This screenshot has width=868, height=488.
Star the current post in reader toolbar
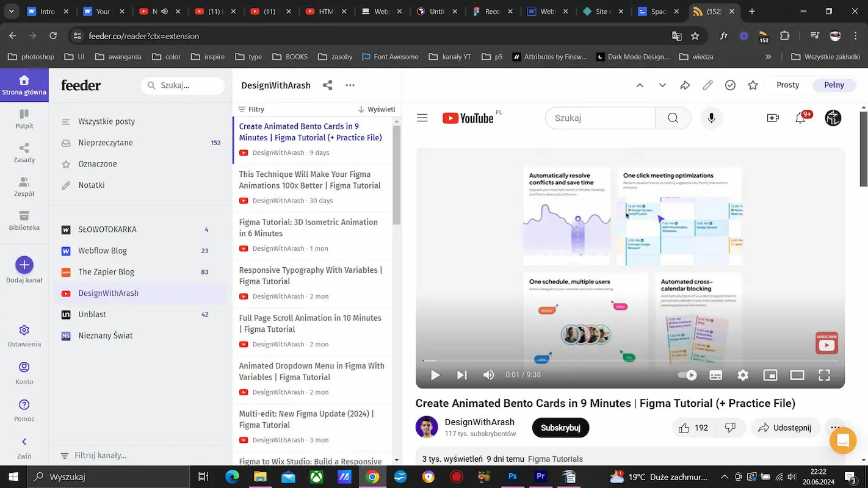[x=753, y=85]
